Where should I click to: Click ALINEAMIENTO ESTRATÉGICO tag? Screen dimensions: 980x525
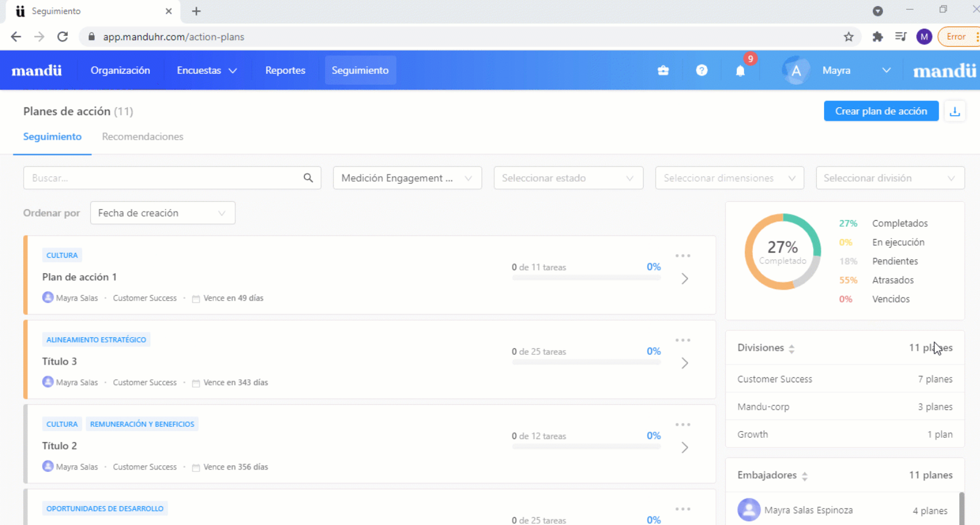(x=96, y=340)
